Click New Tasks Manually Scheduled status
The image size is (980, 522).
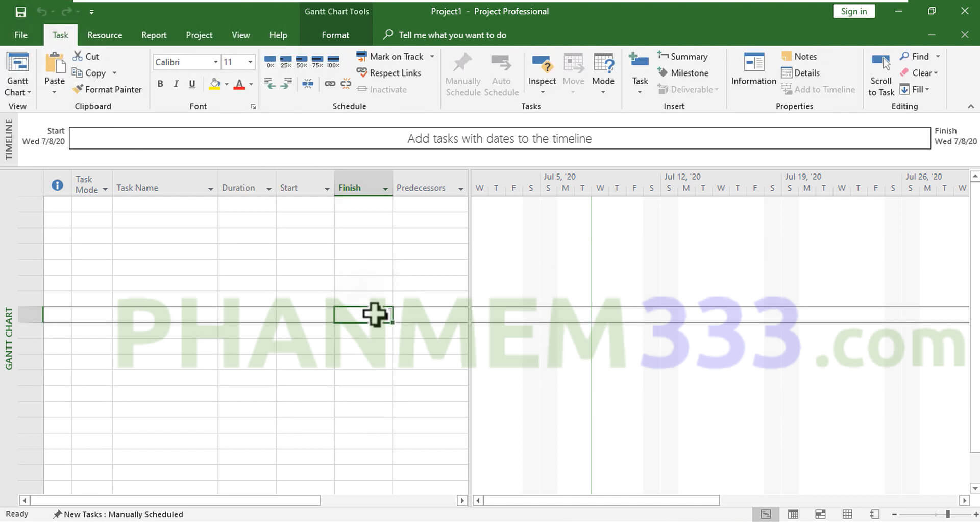pyautogui.click(x=118, y=514)
